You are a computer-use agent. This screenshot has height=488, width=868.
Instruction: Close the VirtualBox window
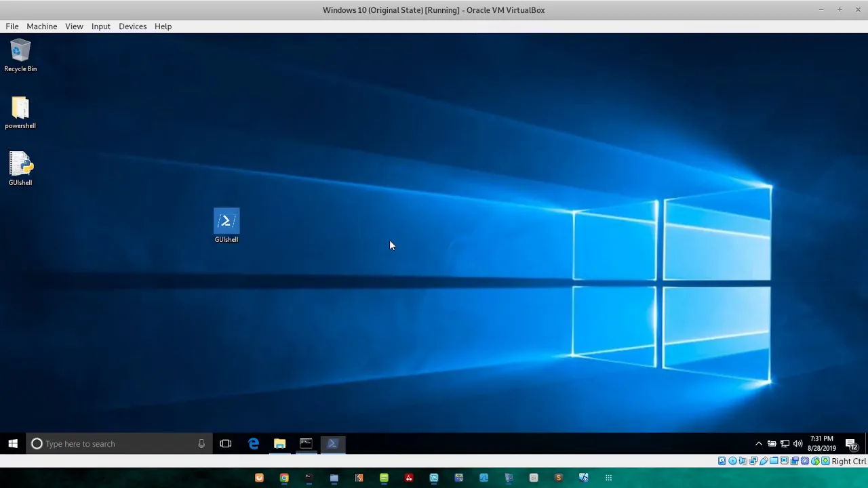click(x=857, y=9)
